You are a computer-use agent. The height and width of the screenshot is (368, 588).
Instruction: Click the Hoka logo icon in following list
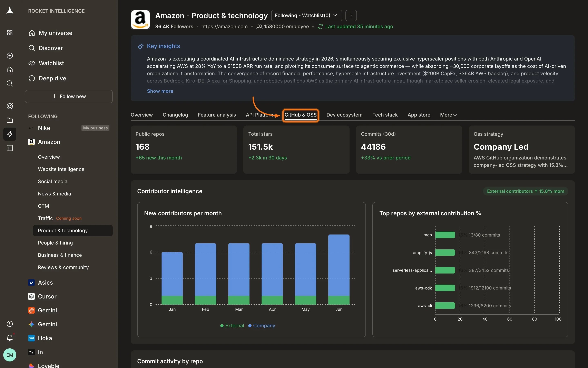click(31, 338)
